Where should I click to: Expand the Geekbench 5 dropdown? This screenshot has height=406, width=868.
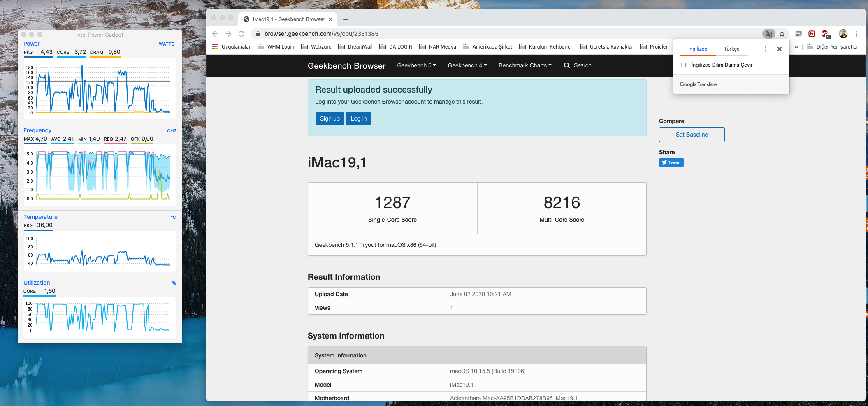(416, 65)
